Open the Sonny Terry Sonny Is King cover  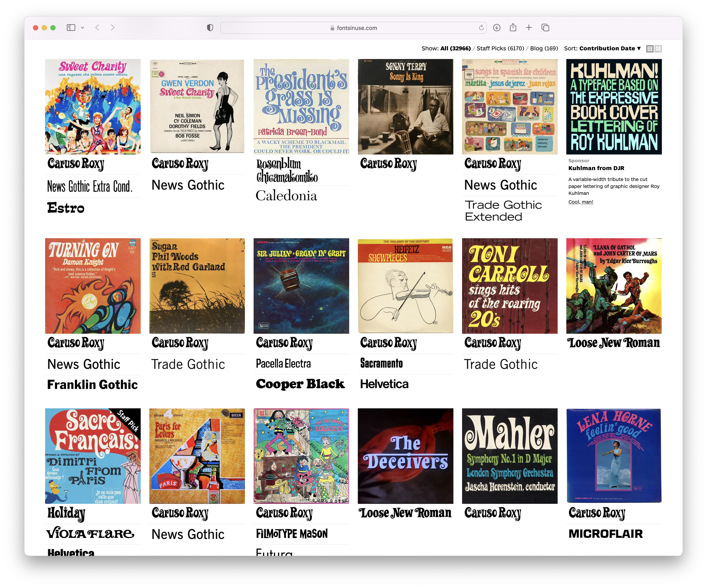405,107
